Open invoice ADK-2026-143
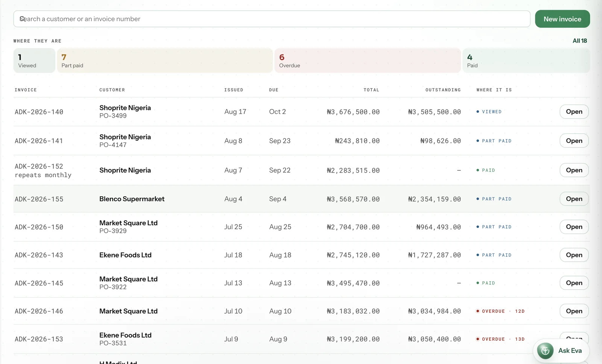The width and height of the screenshot is (602, 364). (x=574, y=255)
